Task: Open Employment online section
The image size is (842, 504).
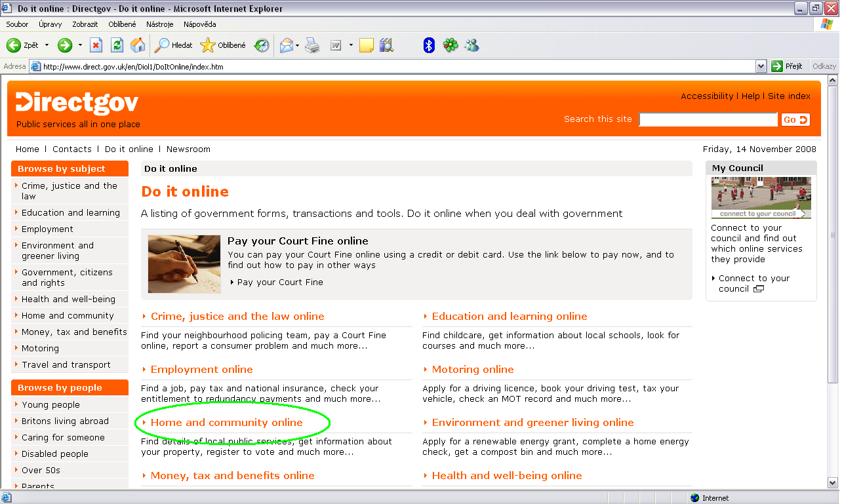Action: [202, 369]
